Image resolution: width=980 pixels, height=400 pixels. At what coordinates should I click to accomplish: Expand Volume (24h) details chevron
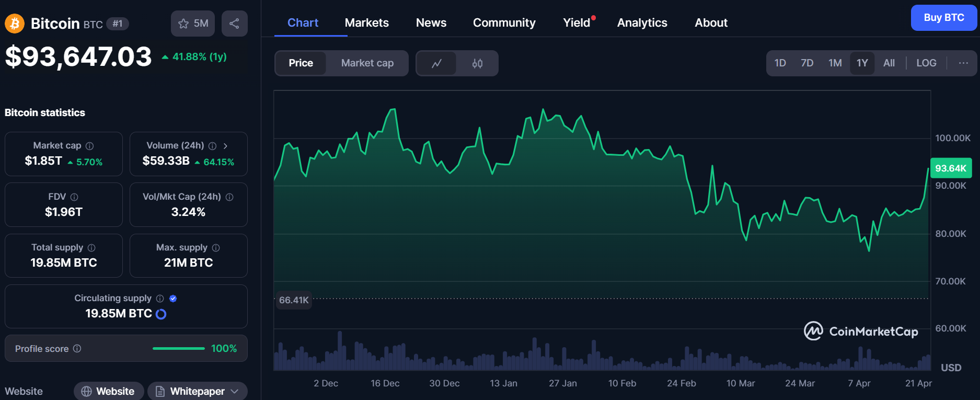tap(225, 146)
